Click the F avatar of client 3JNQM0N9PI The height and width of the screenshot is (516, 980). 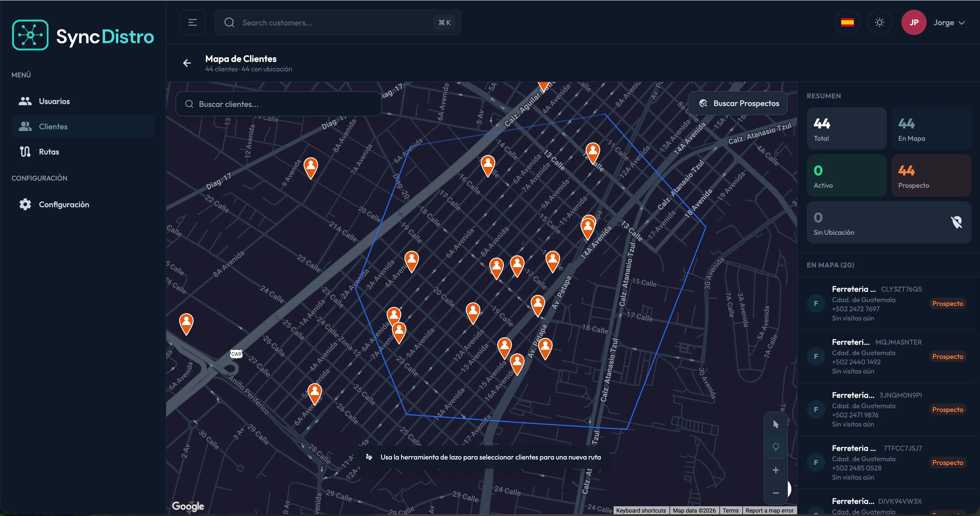[x=816, y=410]
